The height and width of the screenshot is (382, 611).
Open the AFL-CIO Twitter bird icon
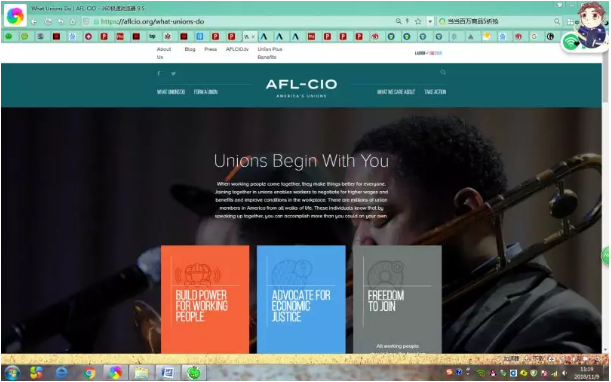click(x=173, y=73)
